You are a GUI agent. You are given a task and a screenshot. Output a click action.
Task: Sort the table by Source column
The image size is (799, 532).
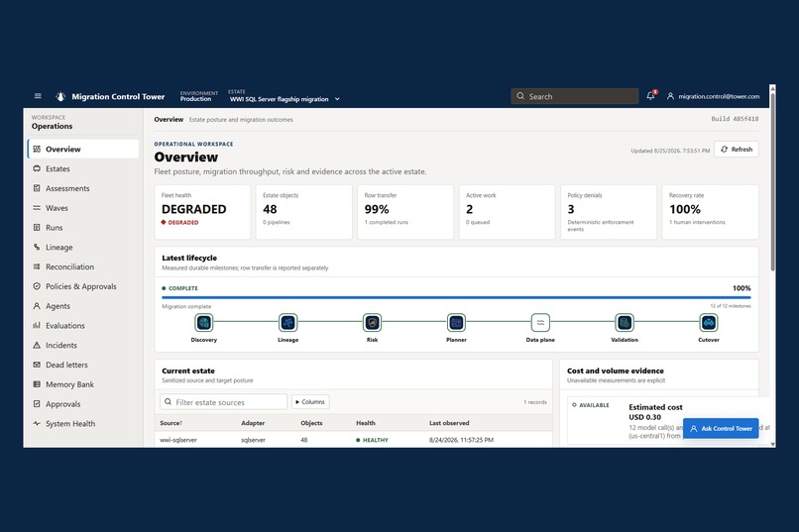171,423
